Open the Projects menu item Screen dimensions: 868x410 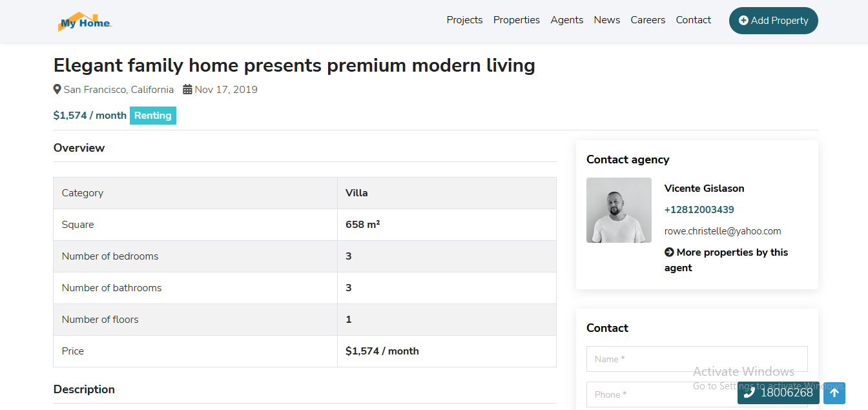pyautogui.click(x=464, y=20)
